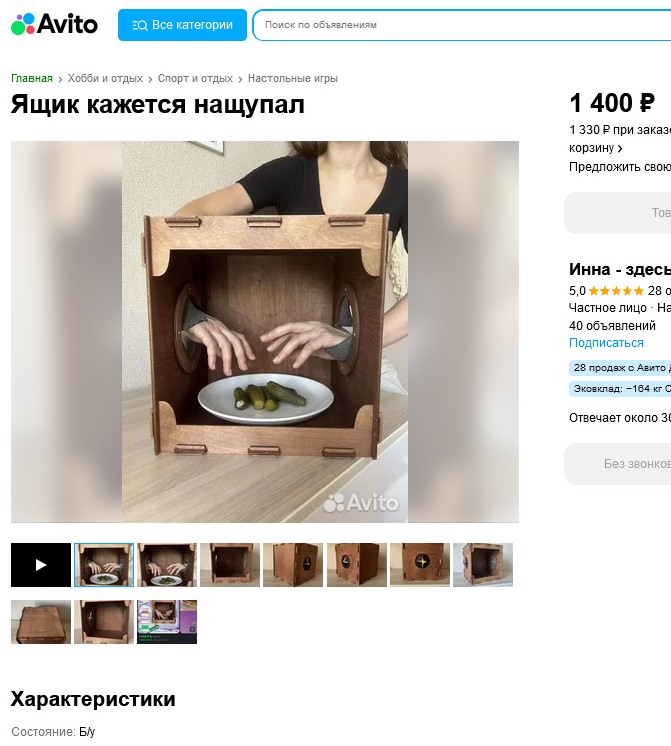Open Хобби и отдых breadcrumb
This screenshot has height=746, width=671.
[x=105, y=79]
